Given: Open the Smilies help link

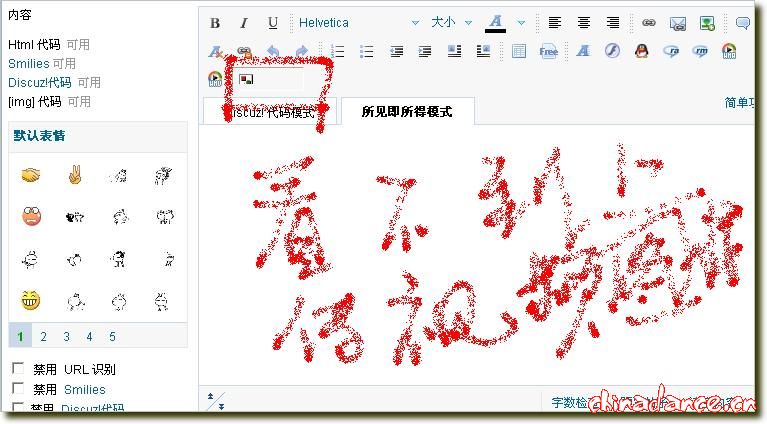Looking at the screenshot, I should pos(29,64).
